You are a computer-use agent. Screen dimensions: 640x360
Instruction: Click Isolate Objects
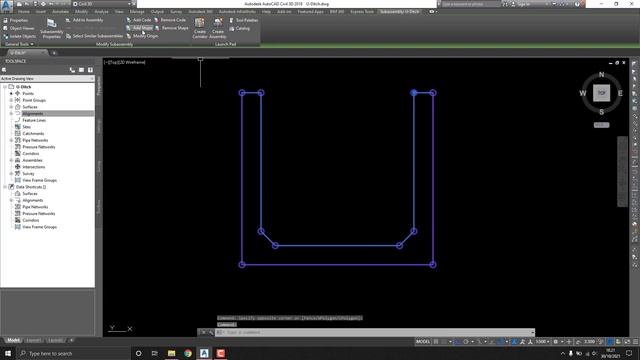coord(19,37)
